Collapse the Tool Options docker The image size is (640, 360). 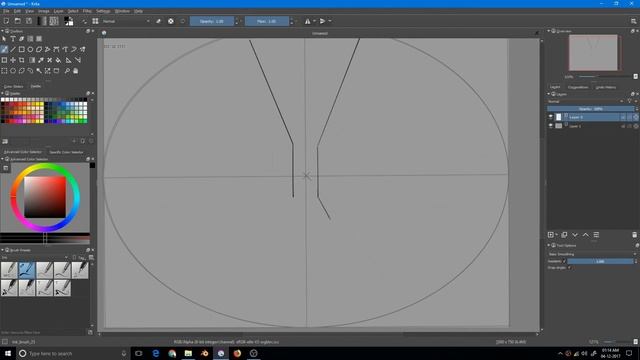(549, 245)
